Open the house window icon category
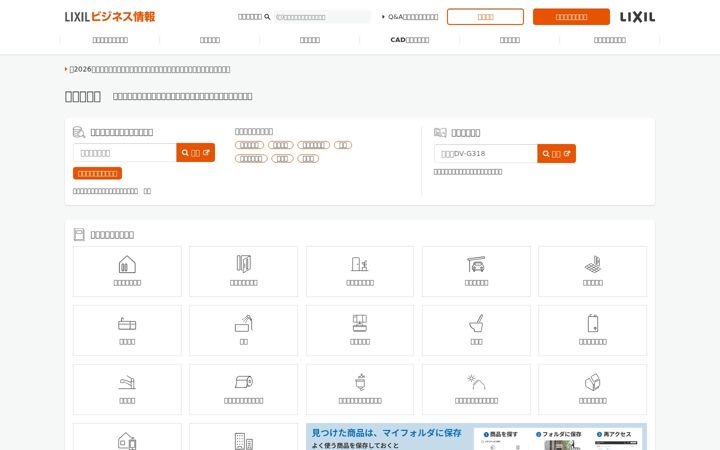 [x=127, y=271]
